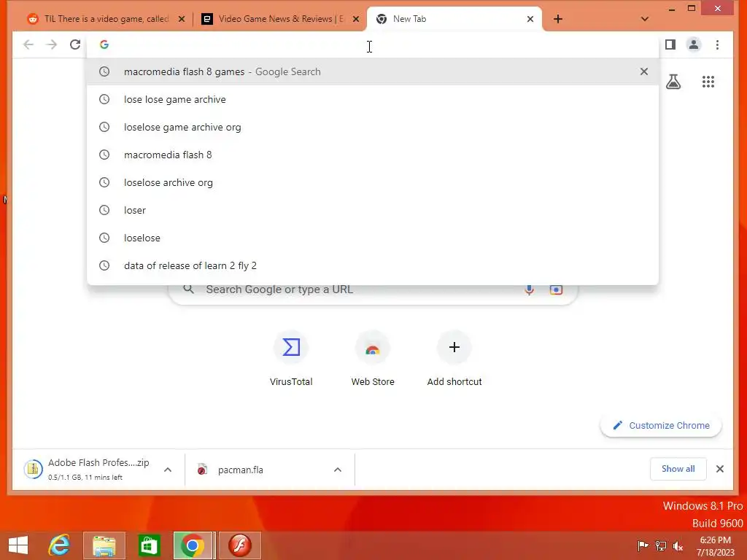747x560 pixels.
Task: Open a new tab with plus button
Action: tap(558, 19)
